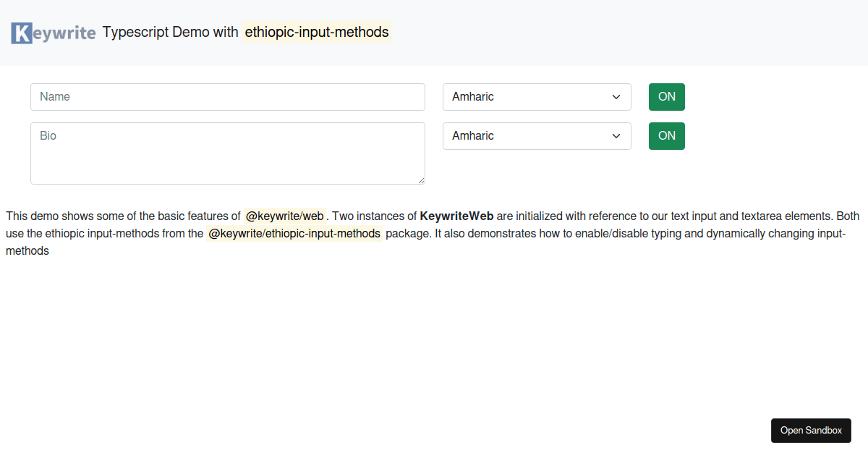Screen dimensions: 868x456
Task: Click the green ON indicator beside the Name selector
Action: click(x=666, y=96)
